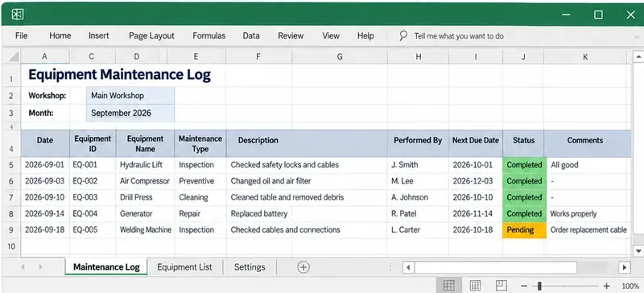
Task: Select cell with date 2026-09-01
Action: tap(45, 165)
